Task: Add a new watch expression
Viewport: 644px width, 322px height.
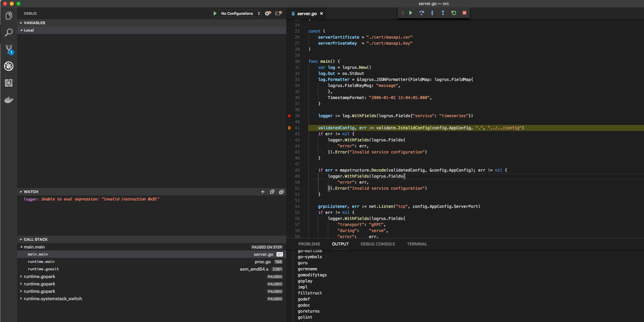Action: [x=263, y=192]
